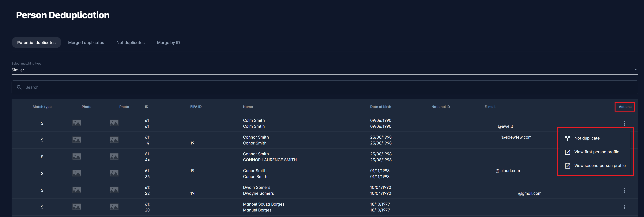Switch to Merged duplicates tab
This screenshot has width=644, height=217.
point(86,43)
